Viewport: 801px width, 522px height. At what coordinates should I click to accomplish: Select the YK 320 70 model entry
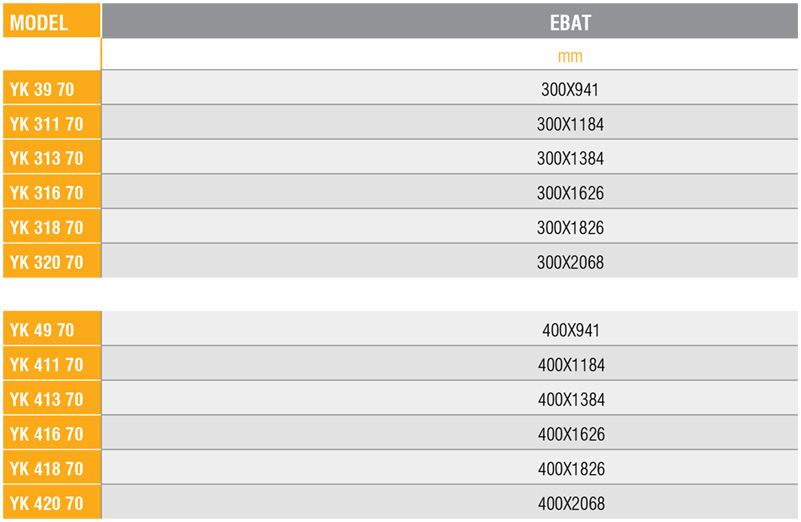coord(52,262)
